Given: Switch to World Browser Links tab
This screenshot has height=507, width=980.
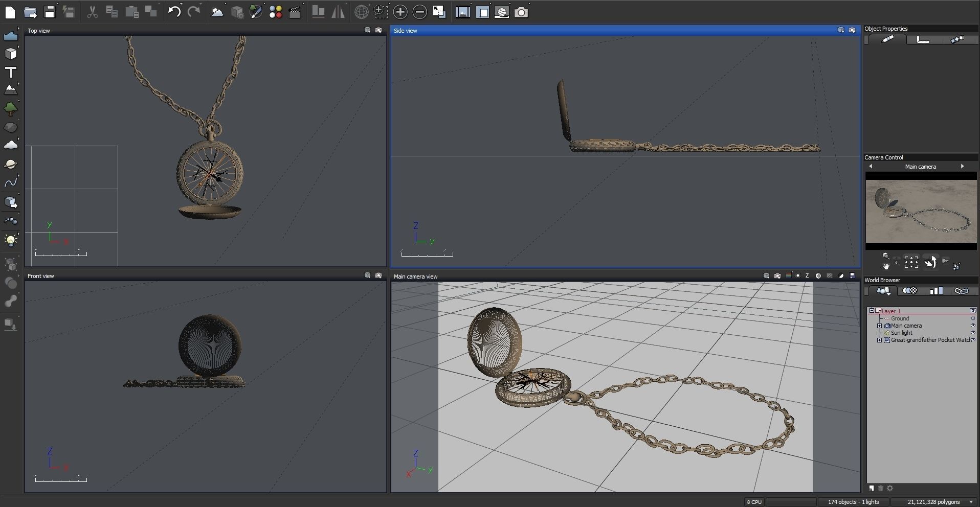Looking at the screenshot, I should coord(962,291).
